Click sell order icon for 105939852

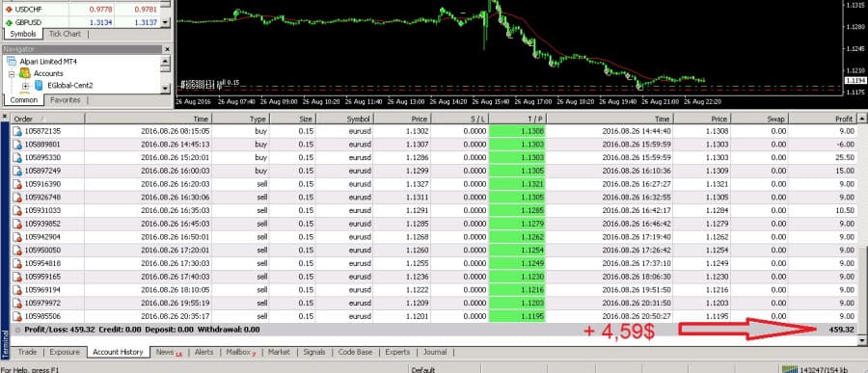16,224
